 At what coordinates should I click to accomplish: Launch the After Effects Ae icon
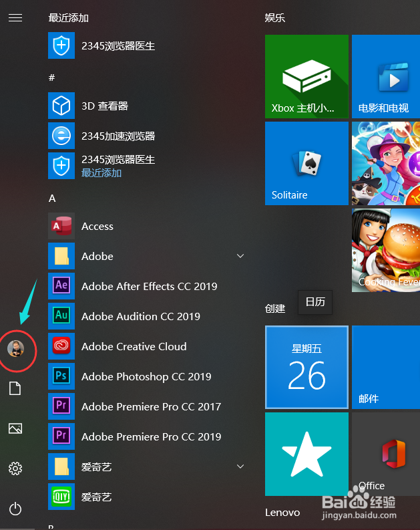(61, 286)
